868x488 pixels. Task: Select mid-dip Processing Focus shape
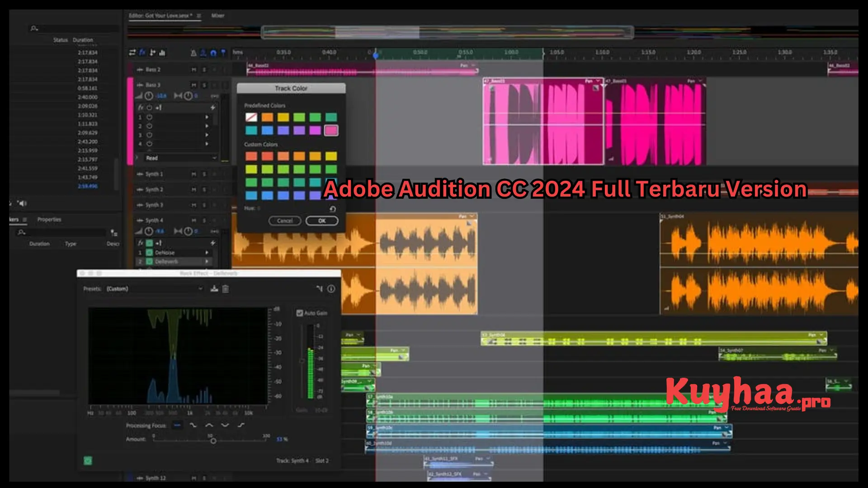coord(225,425)
